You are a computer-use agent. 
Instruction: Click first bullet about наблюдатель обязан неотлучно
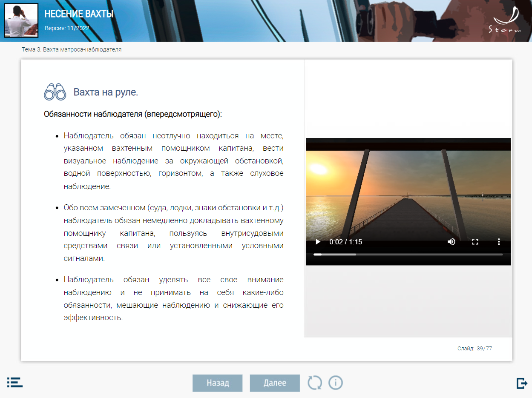(173, 161)
